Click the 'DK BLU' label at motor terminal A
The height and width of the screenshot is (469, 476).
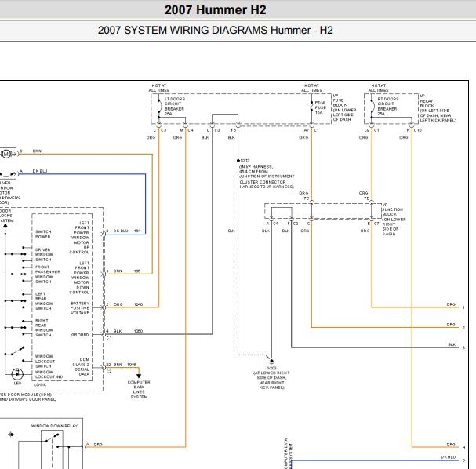click(40, 171)
